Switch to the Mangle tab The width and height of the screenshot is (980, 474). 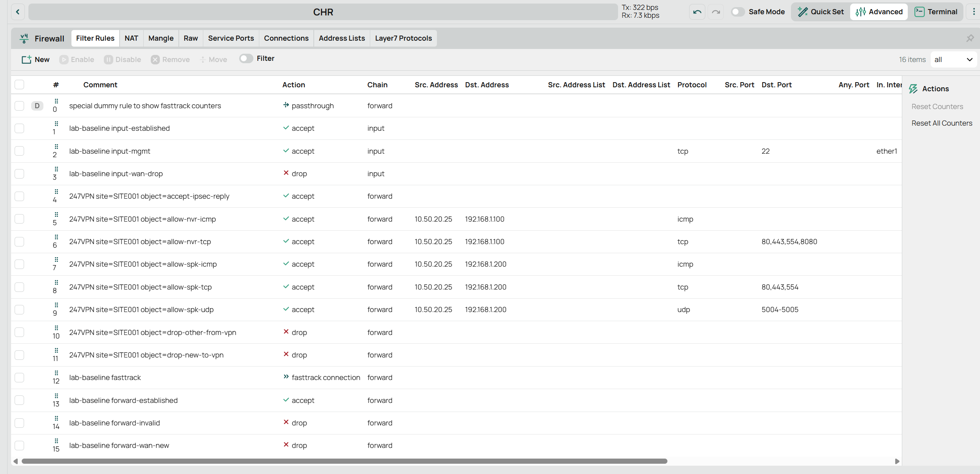pos(161,38)
